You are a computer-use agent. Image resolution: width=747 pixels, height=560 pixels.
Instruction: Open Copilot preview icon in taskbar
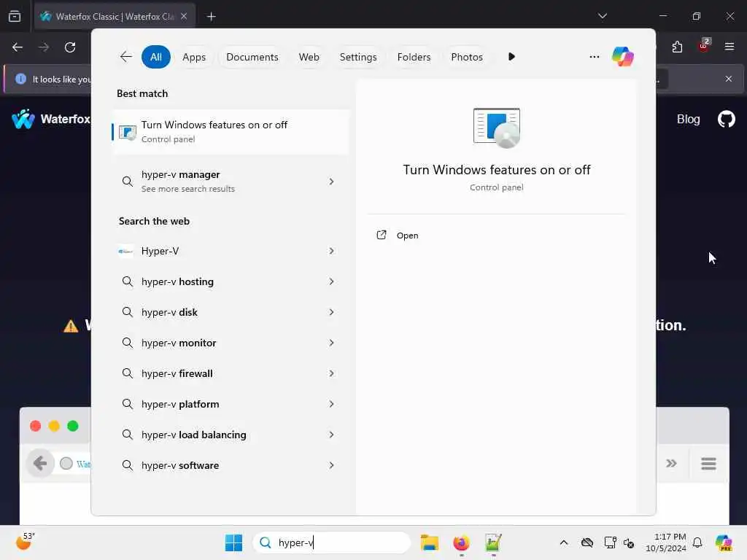[x=724, y=542]
